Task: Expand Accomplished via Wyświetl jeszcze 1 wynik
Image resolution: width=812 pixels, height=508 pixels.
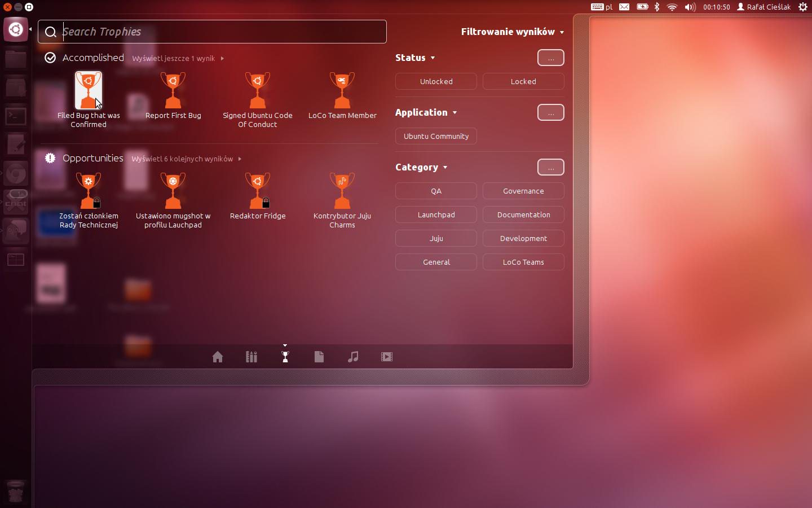Action: [x=178, y=58]
